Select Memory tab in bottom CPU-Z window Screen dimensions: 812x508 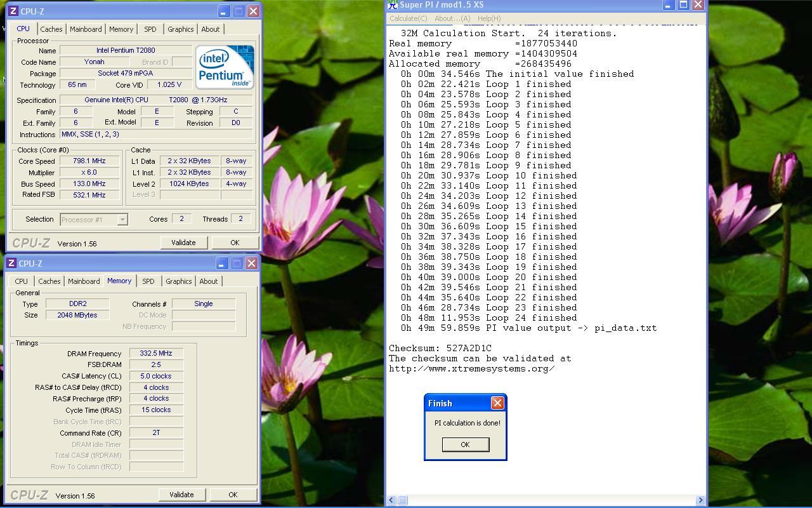point(119,281)
